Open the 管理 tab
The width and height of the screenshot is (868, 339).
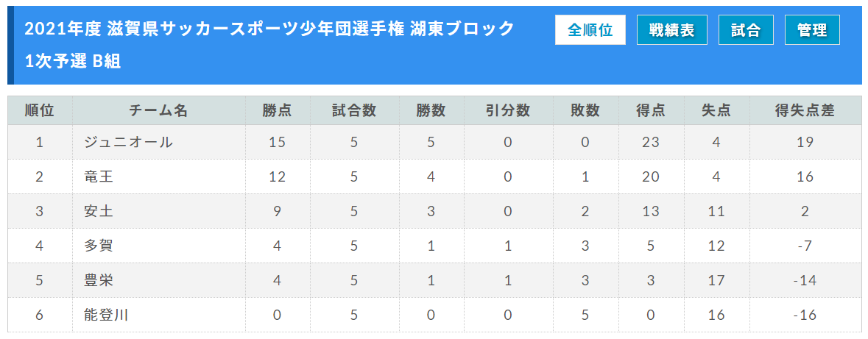pyautogui.click(x=812, y=30)
